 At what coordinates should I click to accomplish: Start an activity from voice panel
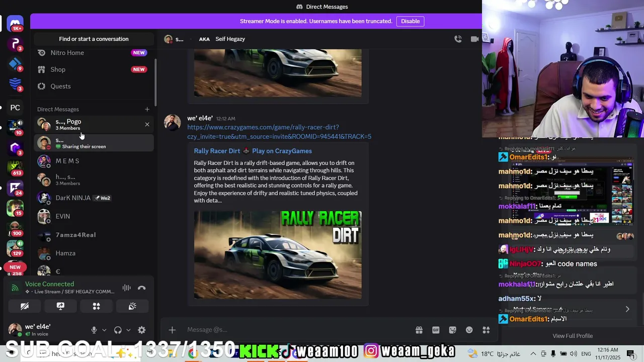96,306
